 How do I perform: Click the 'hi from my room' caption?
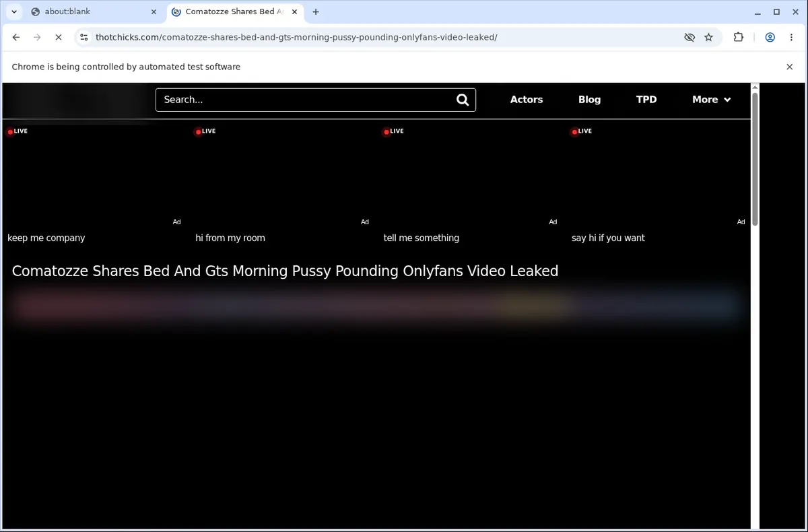pyautogui.click(x=230, y=238)
